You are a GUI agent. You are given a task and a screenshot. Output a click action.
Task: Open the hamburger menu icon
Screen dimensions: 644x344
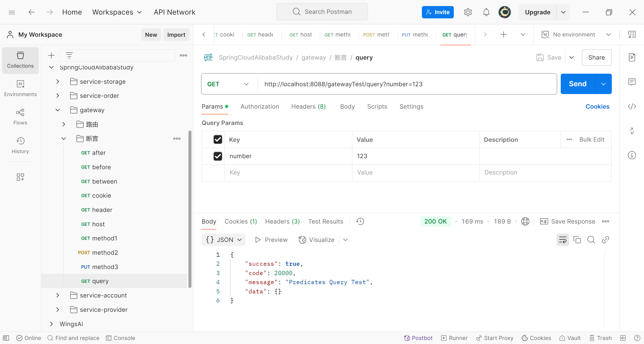(x=12, y=12)
